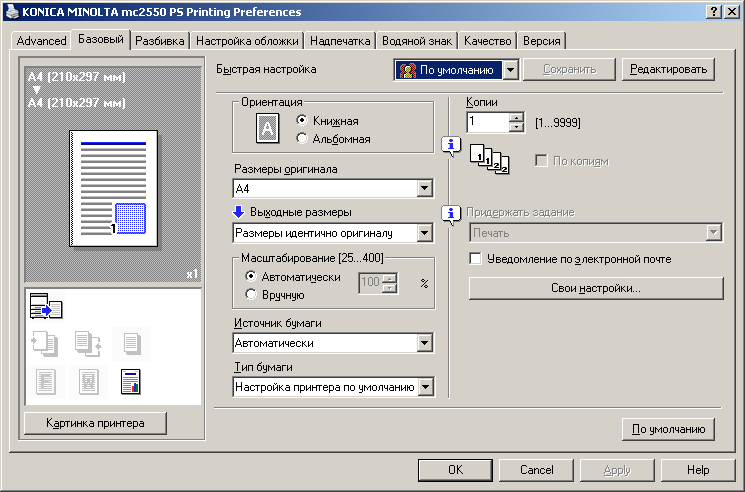Viewport: 745px width, 492px height.
Task: Click the color document quality icon with chart
Action: pyautogui.click(x=131, y=382)
